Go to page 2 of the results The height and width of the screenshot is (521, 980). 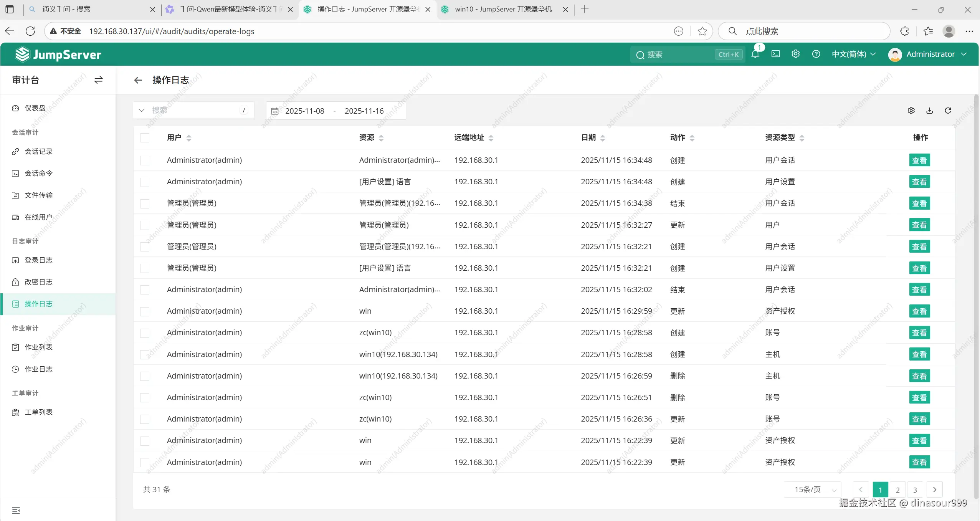coord(897,490)
